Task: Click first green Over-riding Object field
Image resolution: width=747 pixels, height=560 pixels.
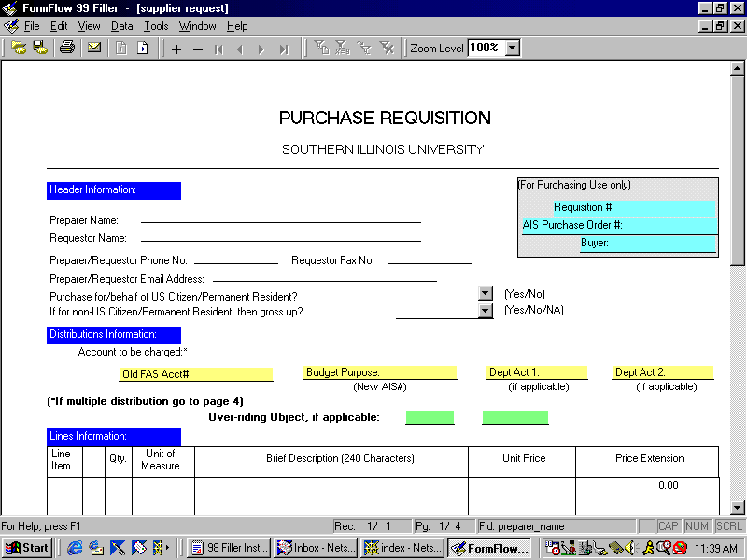Action: [430, 417]
